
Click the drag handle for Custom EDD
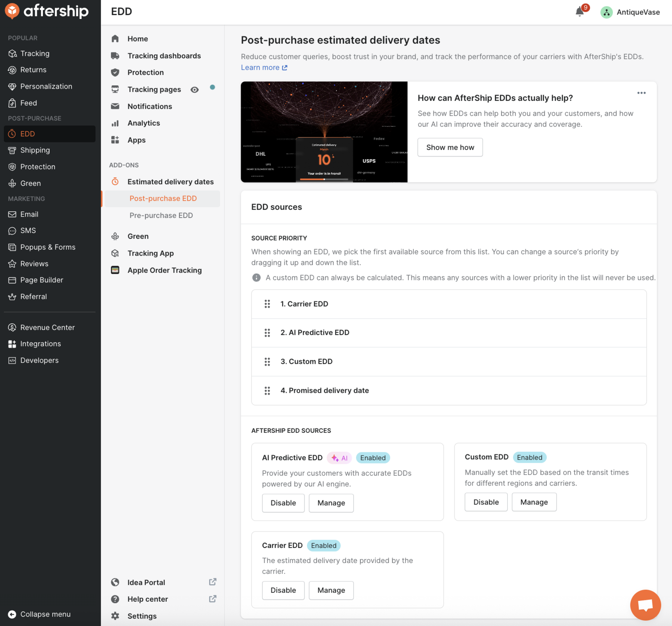tap(267, 361)
